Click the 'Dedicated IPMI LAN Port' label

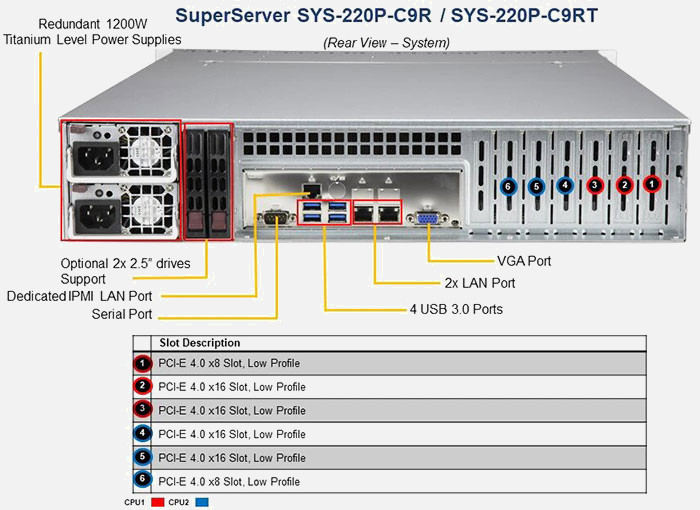(79, 296)
